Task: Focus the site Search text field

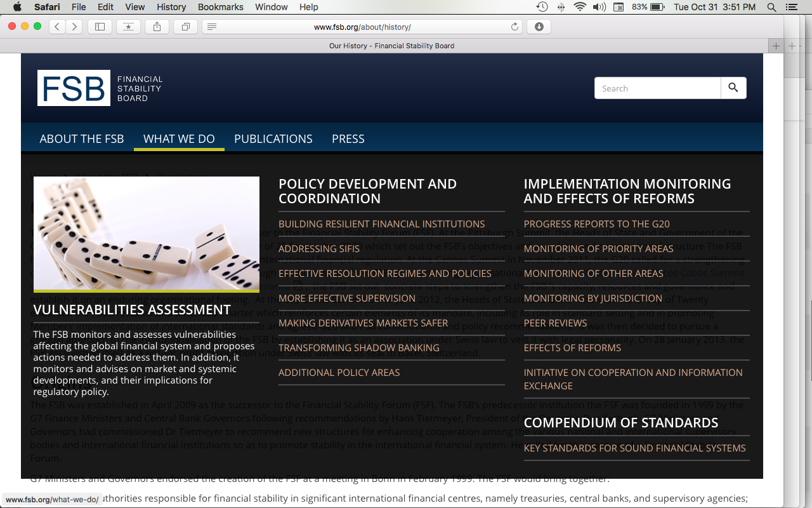Action: 657,88
